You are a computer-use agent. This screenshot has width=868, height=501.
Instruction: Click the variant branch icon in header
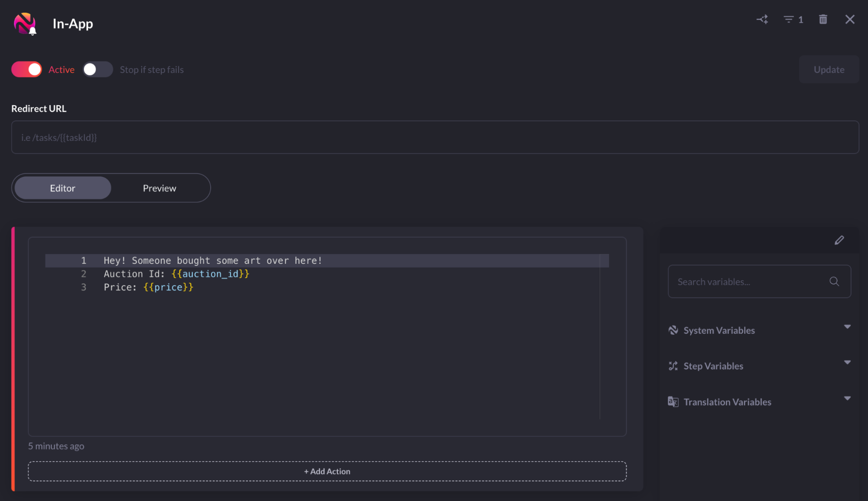pos(762,20)
